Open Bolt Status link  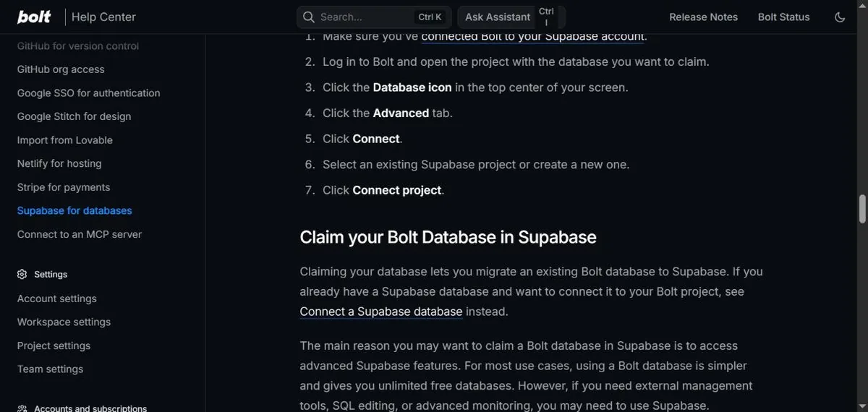click(784, 17)
